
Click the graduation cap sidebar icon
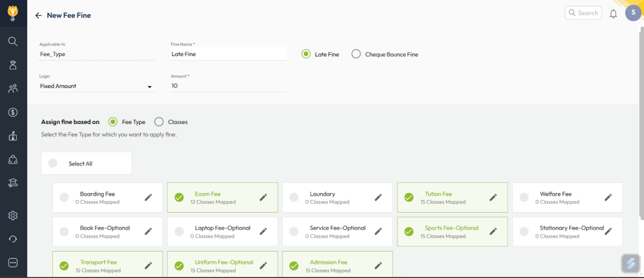coord(13,183)
